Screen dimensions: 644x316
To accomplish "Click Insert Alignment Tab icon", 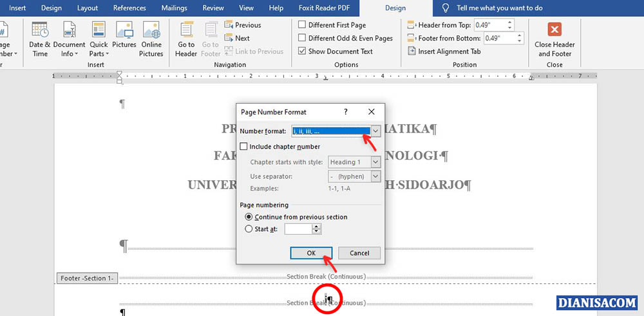I will (x=413, y=51).
